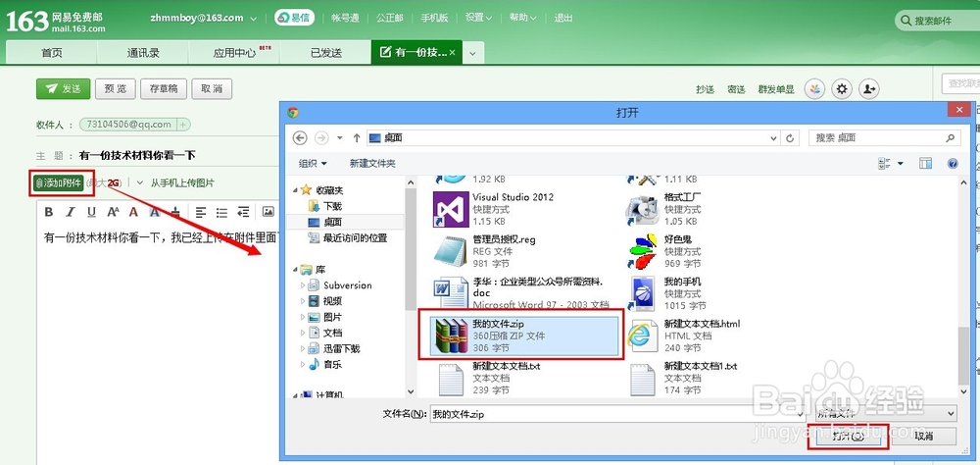Image resolution: width=980 pixels, height=465 pixels.
Task: Click the red font color icon
Action: click(133, 212)
